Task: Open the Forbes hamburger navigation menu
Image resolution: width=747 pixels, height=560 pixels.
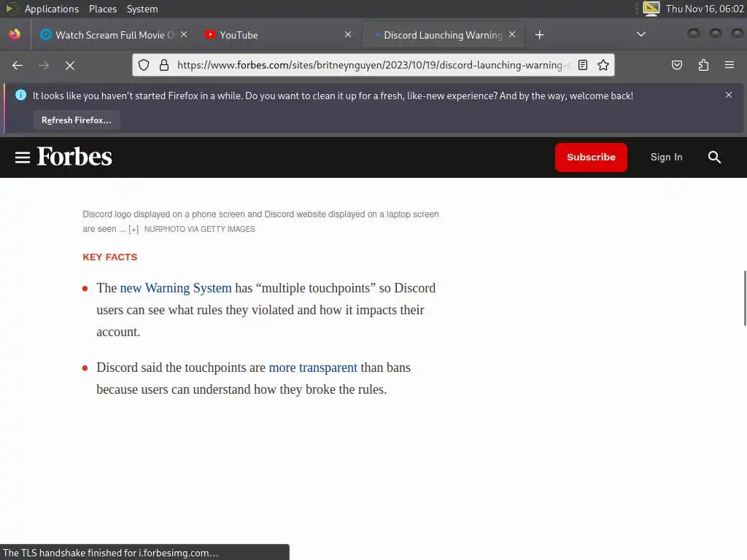Action: click(23, 157)
